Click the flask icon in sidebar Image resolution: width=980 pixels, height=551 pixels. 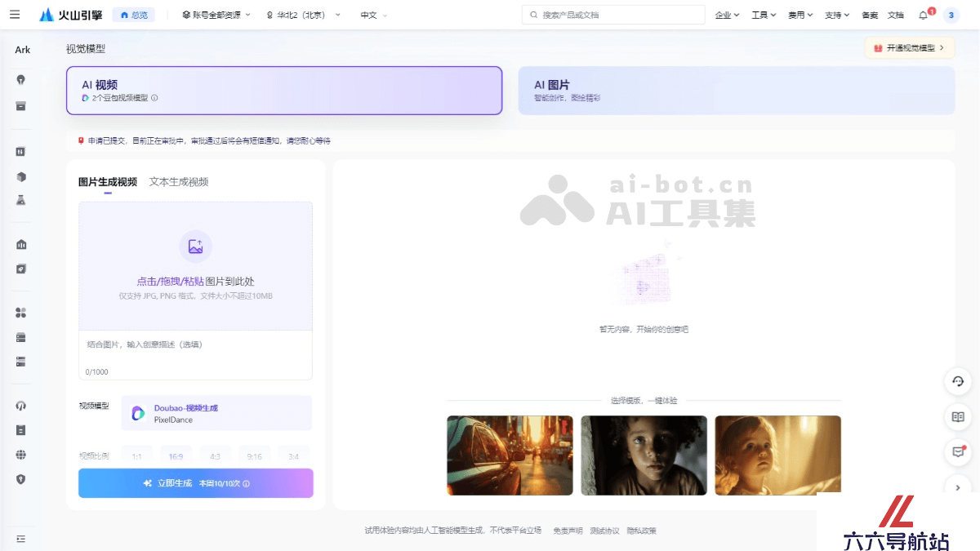(x=21, y=200)
